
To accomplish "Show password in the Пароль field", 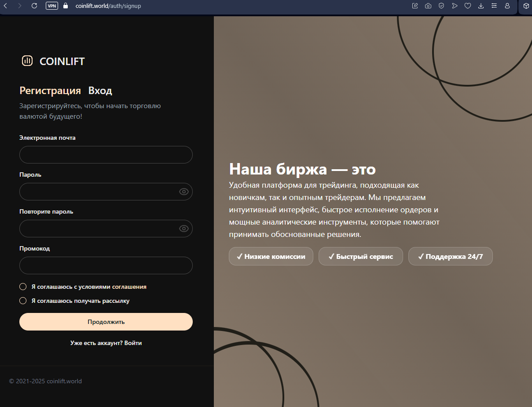I will click(x=184, y=192).
